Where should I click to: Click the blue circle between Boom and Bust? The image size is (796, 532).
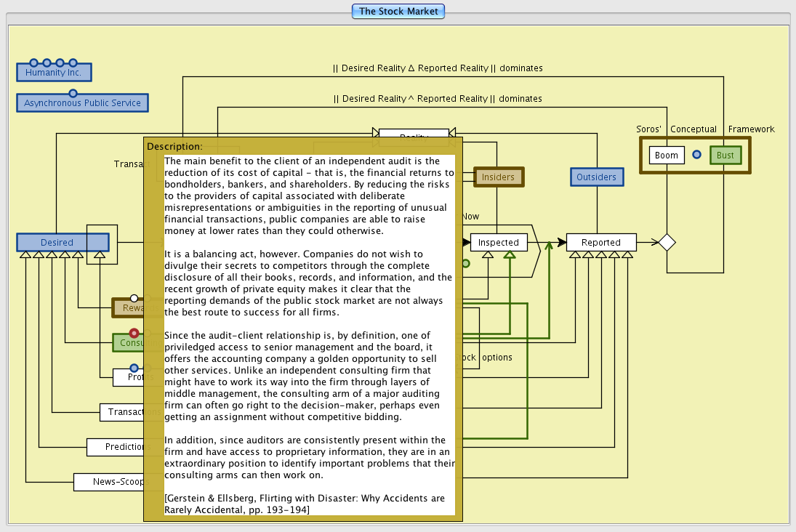[696, 155]
